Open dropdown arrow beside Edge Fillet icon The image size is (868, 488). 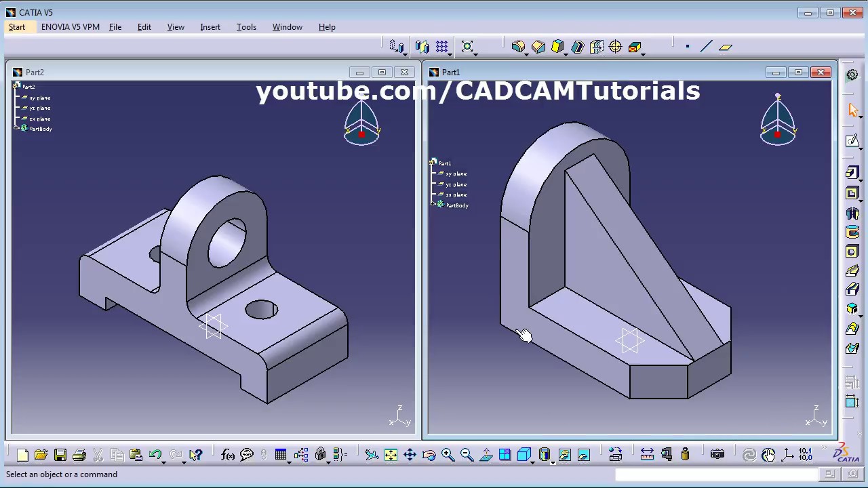click(x=526, y=54)
